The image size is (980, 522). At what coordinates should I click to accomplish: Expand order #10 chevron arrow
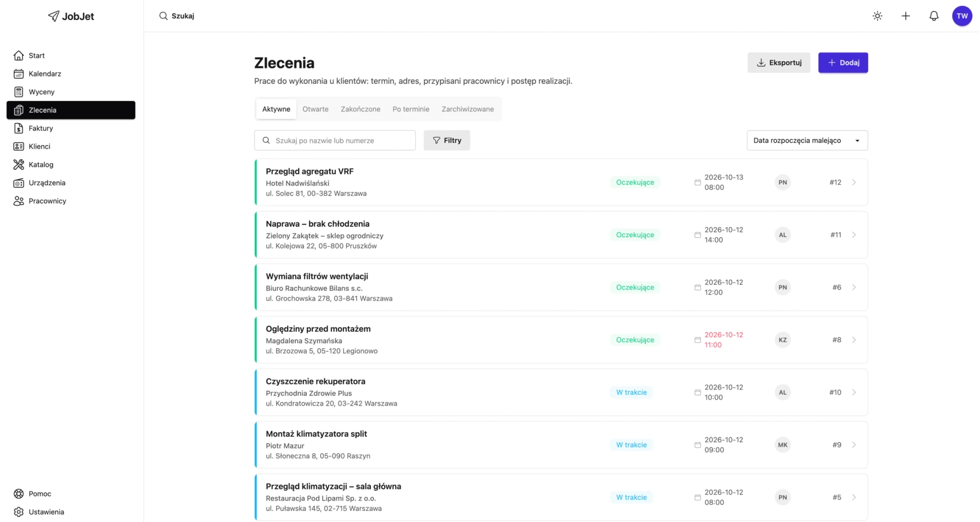854,392
